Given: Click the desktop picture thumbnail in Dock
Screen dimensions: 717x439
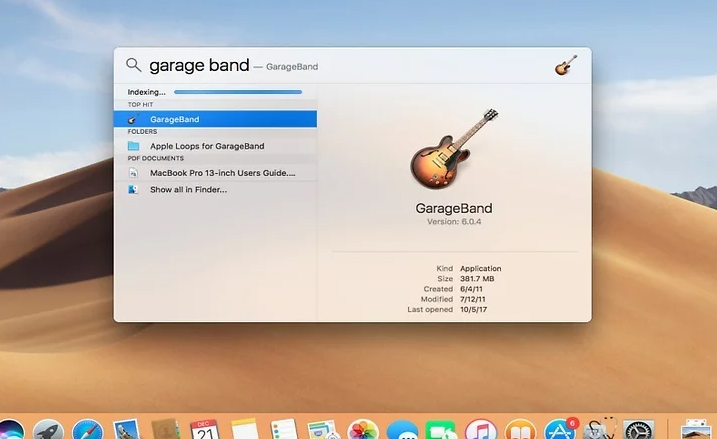Looking at the screenshot, I should point(696,430).
